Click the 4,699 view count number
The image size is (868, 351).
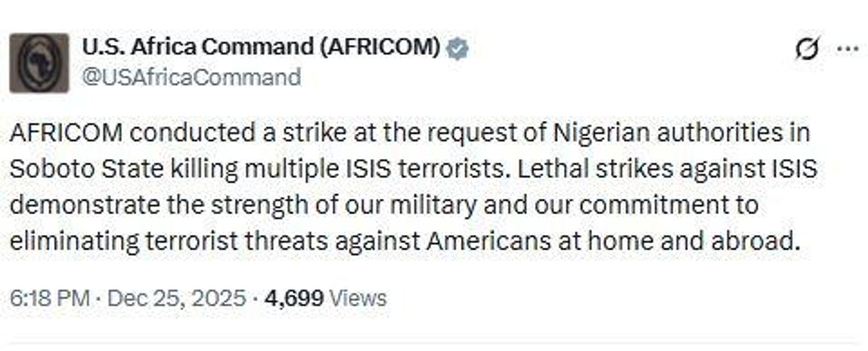294,299
